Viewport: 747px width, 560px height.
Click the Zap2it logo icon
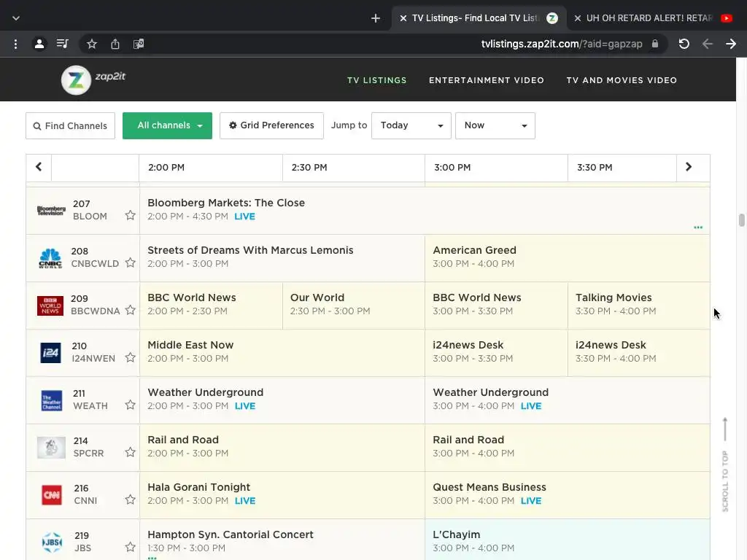(76, 80)
